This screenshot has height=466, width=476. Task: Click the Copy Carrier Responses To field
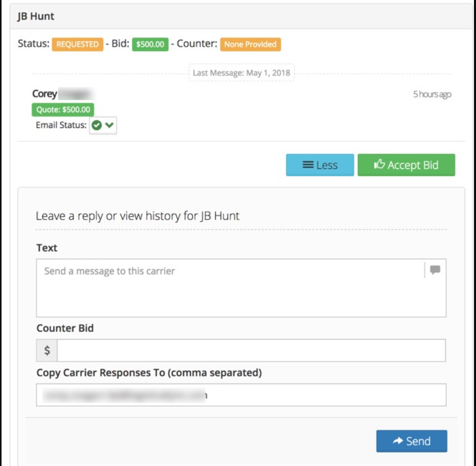241,395
